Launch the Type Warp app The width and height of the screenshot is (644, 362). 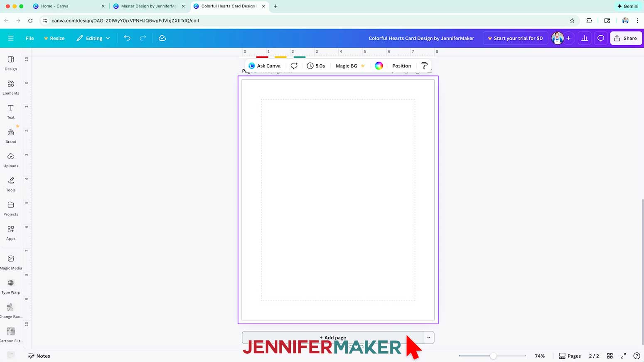click(x=11, y=286)
